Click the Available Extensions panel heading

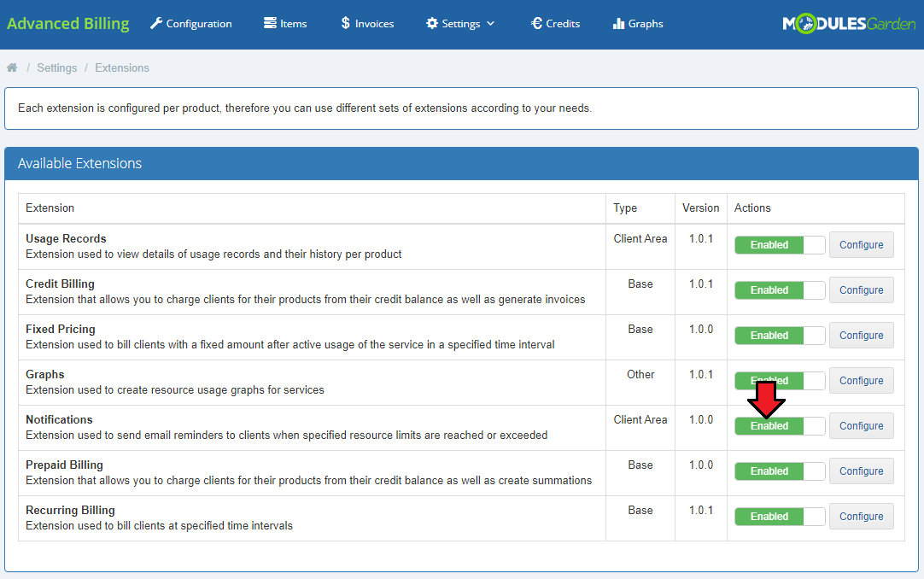(x=79, y=163)
